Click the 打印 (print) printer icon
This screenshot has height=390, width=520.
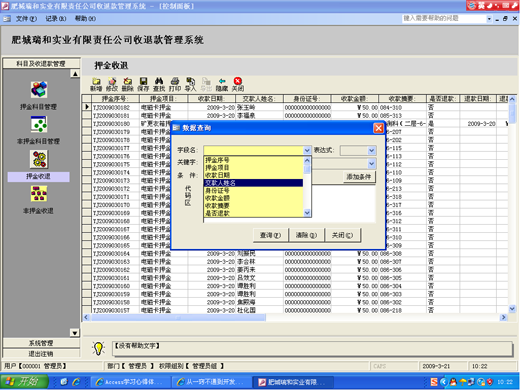point(175,81)
